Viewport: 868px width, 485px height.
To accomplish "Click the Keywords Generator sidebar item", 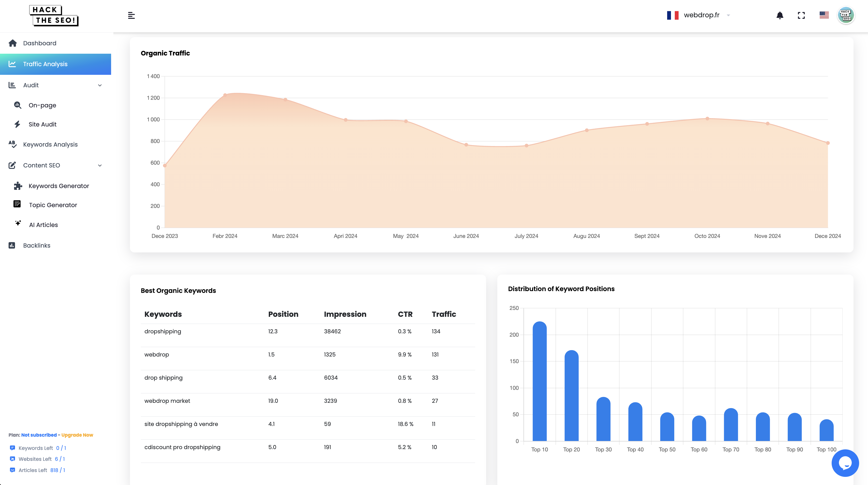I will coord(58,186).
